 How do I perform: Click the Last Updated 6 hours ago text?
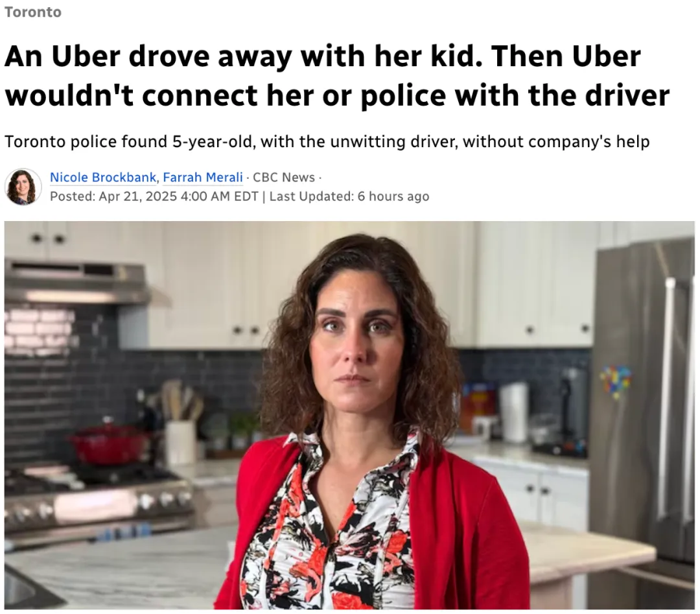pos(349,196)
